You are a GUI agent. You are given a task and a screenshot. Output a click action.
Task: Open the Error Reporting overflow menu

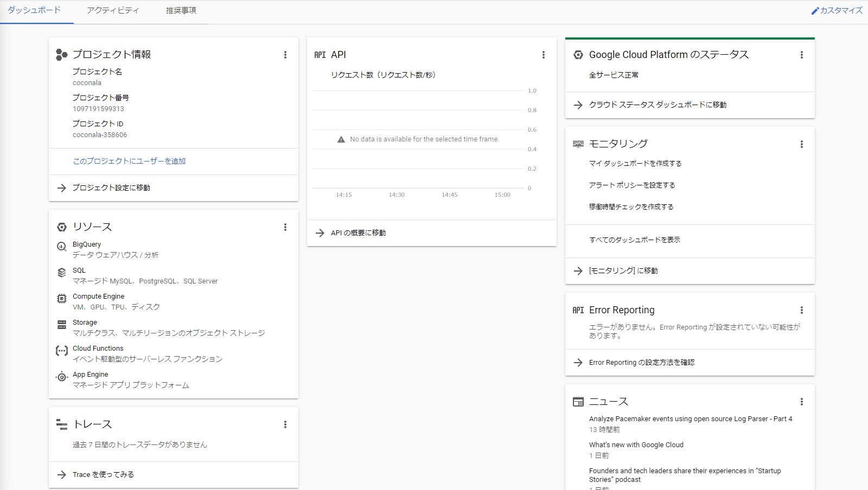click(x=801, y=310)
